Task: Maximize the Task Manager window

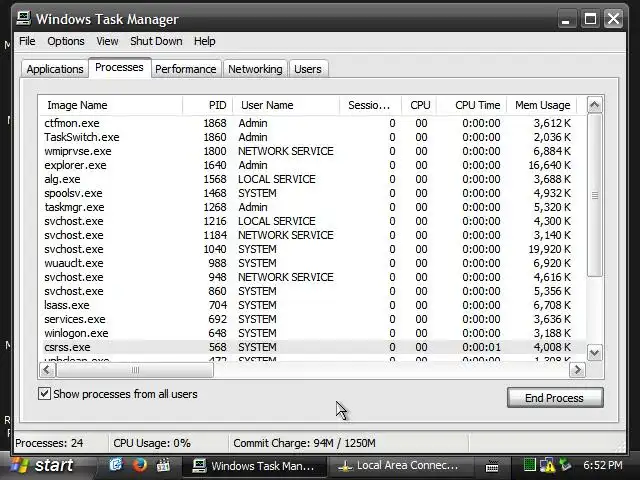Action: click(x=590, y=19)
